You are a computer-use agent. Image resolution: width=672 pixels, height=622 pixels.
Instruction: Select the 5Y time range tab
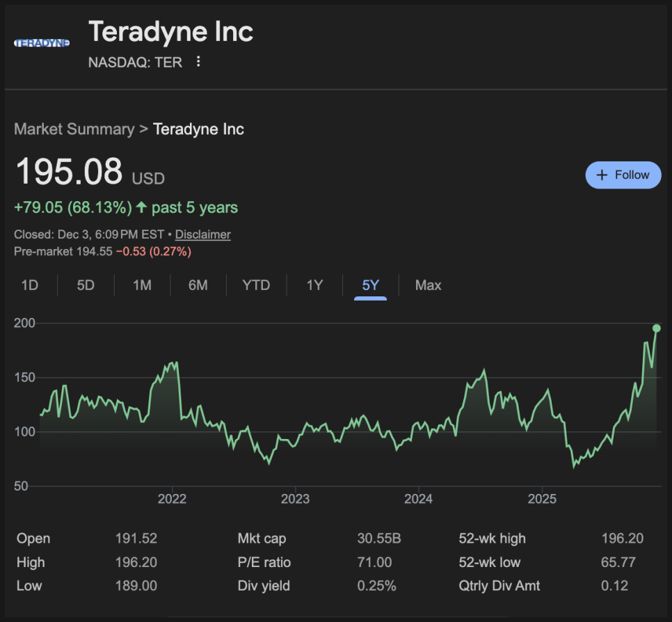(x=370, y=285)
